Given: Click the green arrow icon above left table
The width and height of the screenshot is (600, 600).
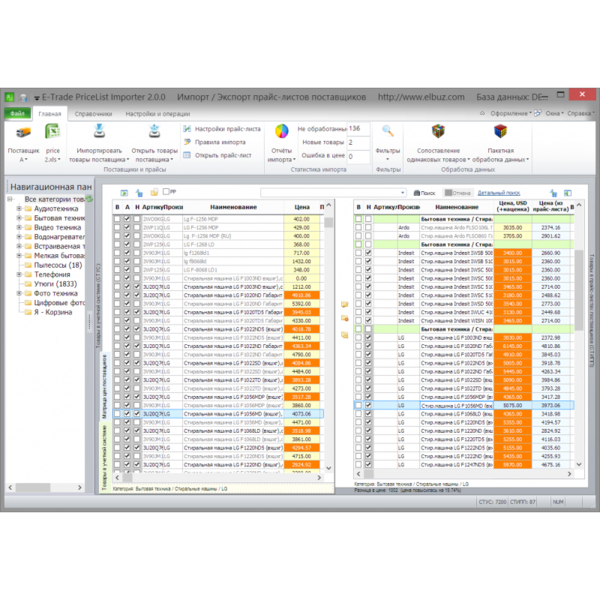Looking at the screenshot, I should 124,193.
